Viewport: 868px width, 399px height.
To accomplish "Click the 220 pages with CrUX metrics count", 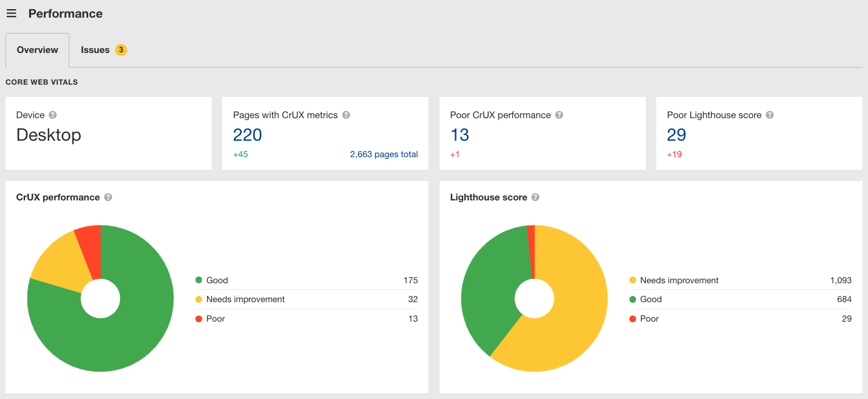I will [x=247, y=134].
